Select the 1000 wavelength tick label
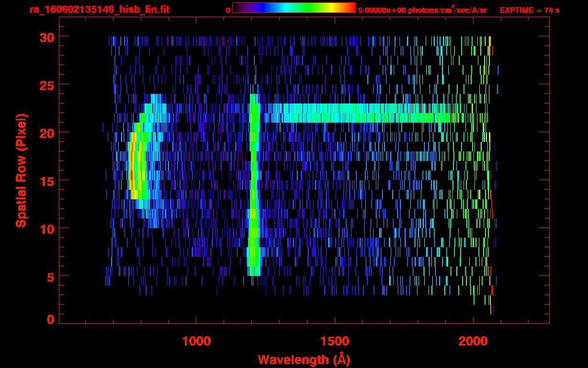The image size is (588, 368). (x=196, y=341)
